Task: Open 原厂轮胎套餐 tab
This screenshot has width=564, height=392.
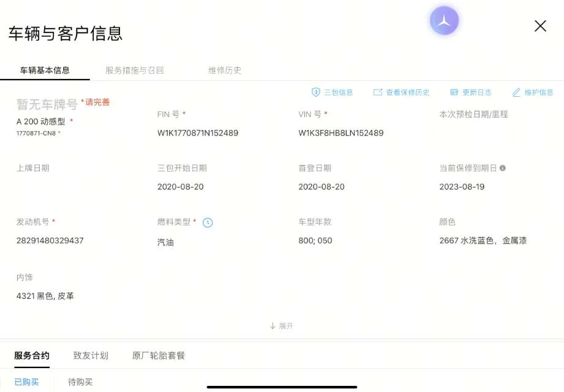Action: tap(159, 356)
